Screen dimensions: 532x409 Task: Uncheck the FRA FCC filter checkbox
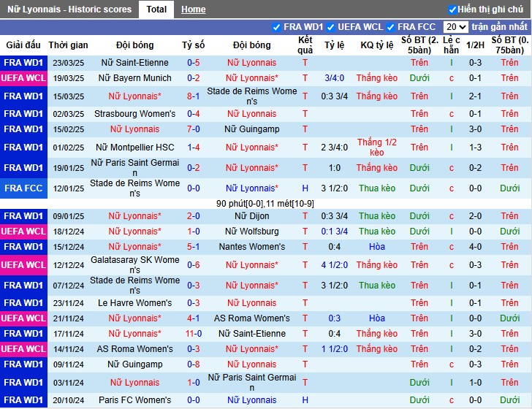(390, 27)
